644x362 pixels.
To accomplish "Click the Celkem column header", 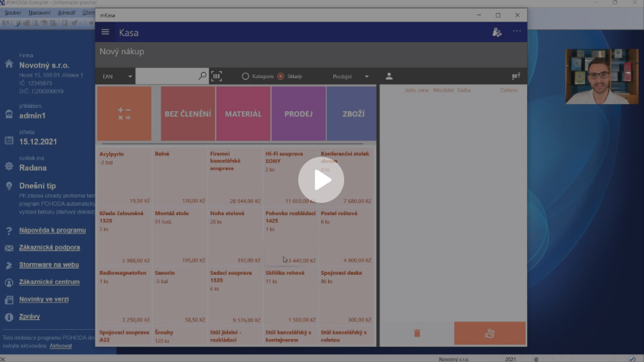I will (509, 90).
